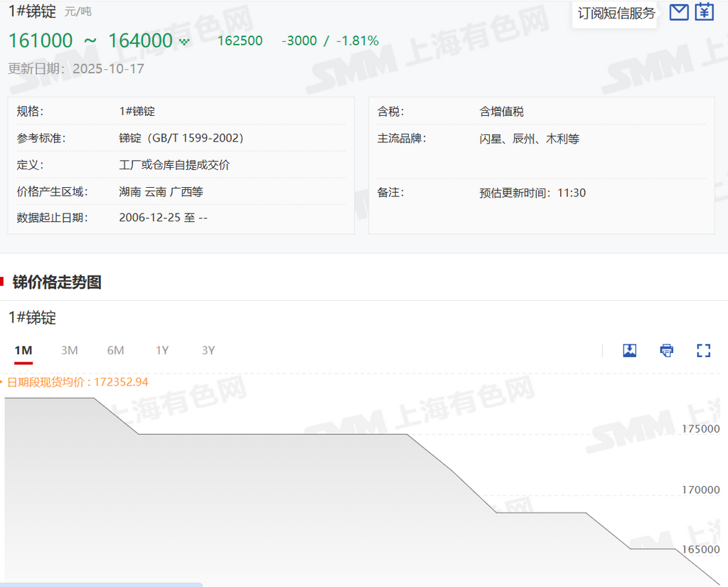Click the 预估更新时间：11:30 remark text

[532, 193]
